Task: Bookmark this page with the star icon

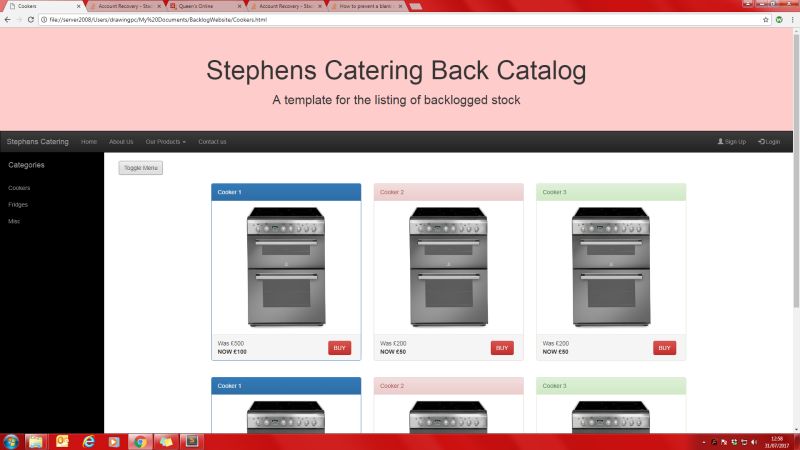Action: pos(766,19)
